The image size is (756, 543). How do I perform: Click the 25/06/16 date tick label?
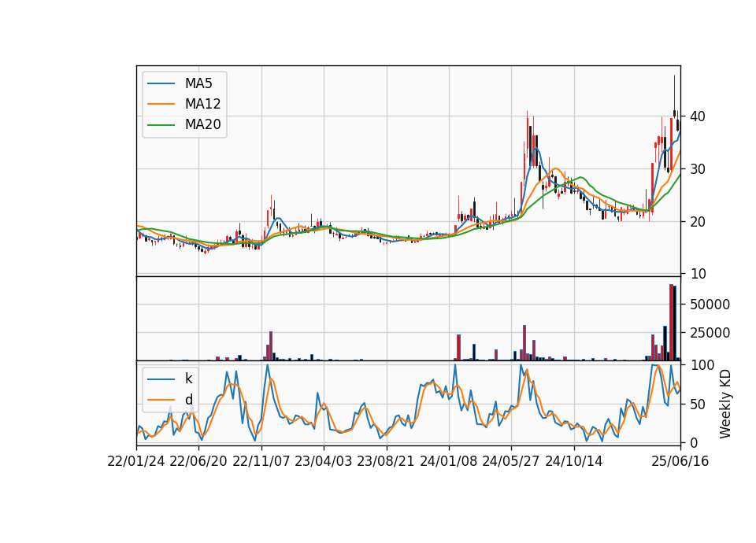click(x=680, y=461)
